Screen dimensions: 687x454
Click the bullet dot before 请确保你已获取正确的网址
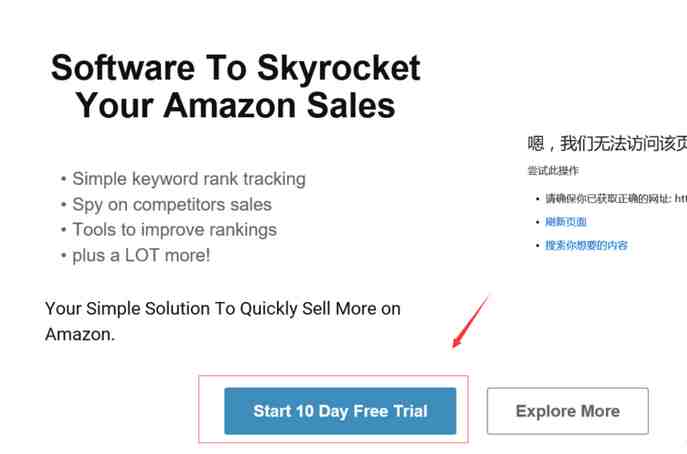[x=535, y=198]
